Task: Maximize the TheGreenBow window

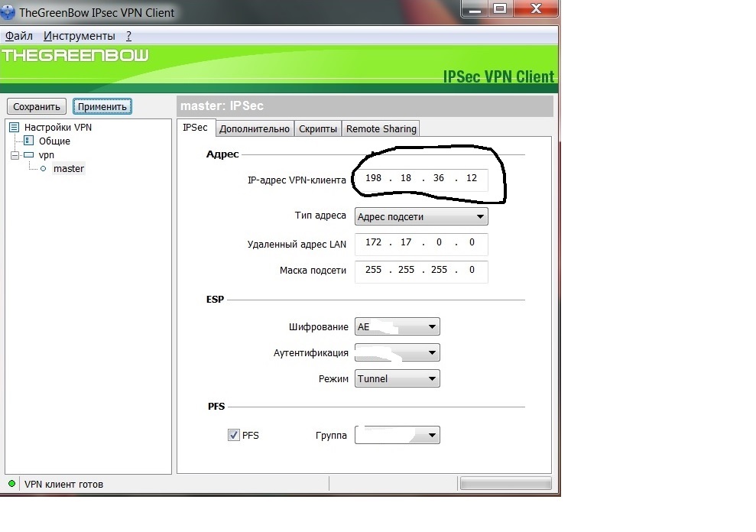Action: (x=501, y=8)
